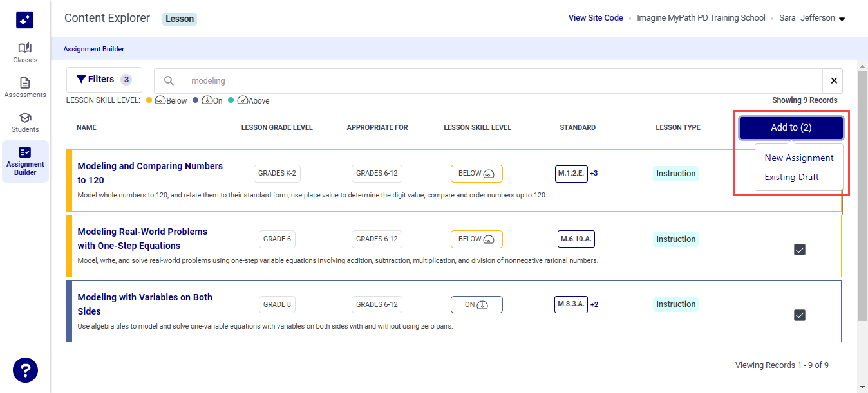Click GRADES 6-12 in Modeling and Comparing row
The width and height of the screenshot is (868, 393).
(x=377, y=174)
